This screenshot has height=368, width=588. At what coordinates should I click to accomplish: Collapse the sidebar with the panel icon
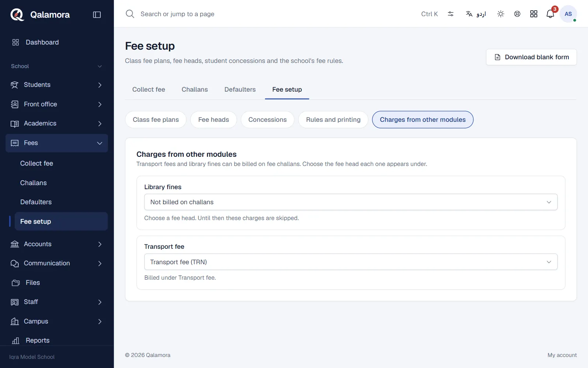click(x=97, y=15)
